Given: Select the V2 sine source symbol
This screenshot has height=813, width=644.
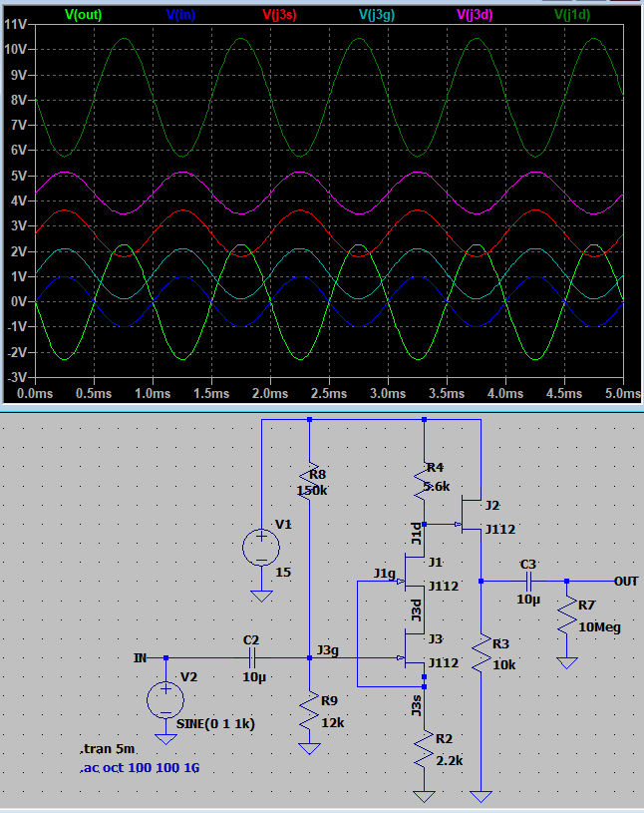Looking at the screenshot, I should click(x=165, y=699).
